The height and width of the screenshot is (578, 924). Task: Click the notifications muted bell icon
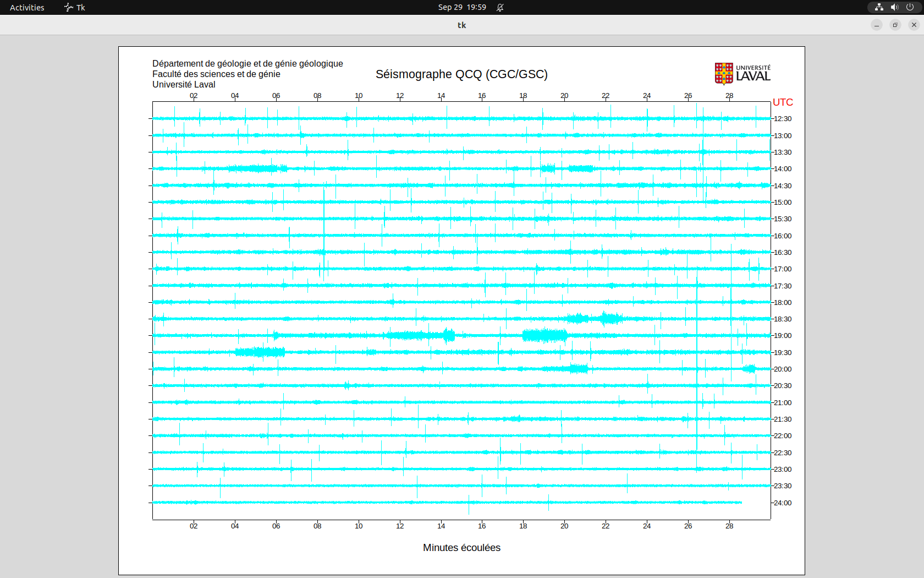pos(500,7)
